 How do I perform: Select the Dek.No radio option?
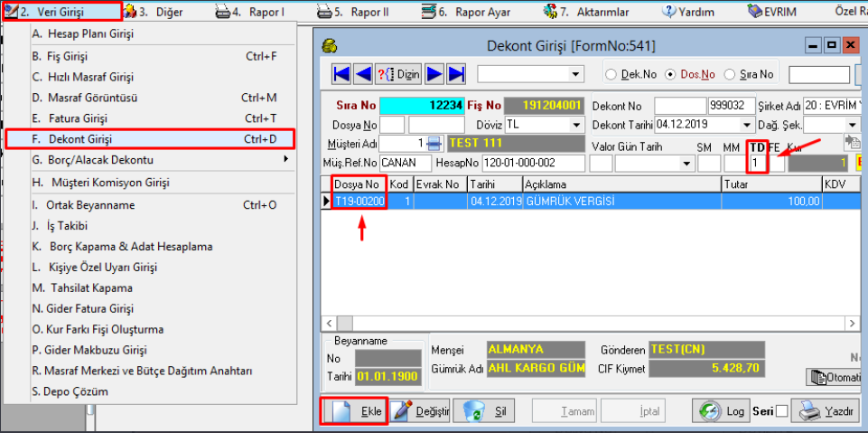[x=611, y=74]
